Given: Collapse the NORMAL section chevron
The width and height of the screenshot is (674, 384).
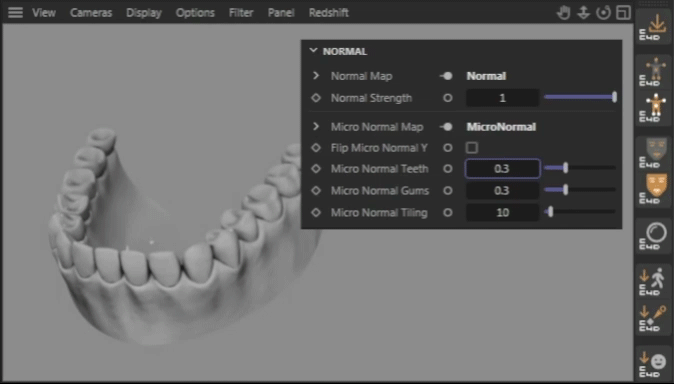Looking at the screenshot, I should click(313, 51).
